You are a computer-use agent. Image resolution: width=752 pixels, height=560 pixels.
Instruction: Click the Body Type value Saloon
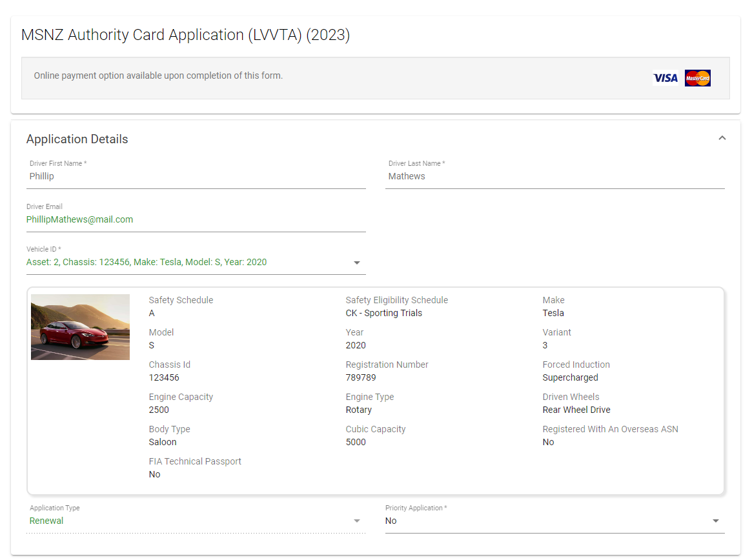click(163, 442)
